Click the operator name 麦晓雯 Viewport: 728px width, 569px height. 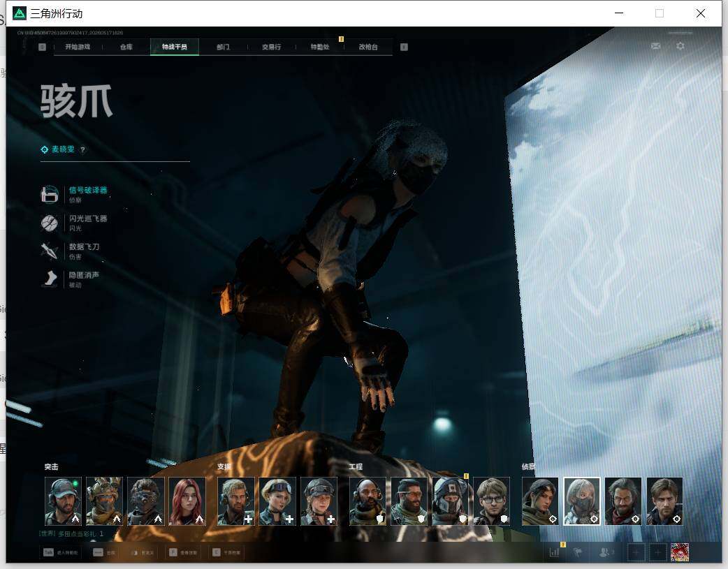point(63,149)
